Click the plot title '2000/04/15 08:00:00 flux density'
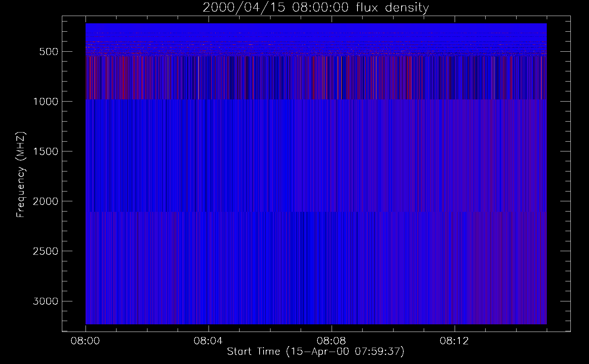Viewport: 589px width, 364px height. [x=316, y=8]
